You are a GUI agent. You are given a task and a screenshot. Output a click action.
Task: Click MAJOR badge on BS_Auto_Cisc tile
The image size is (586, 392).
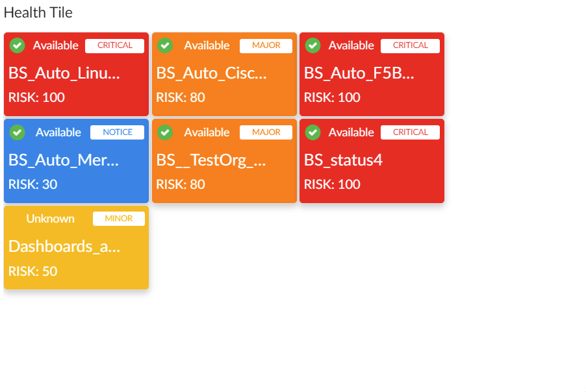click(x=266, y=45)
